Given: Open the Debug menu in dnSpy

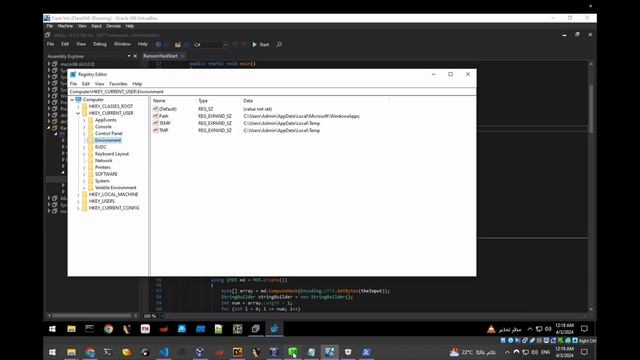Looking at the screenshot, I should pos(100,44).
